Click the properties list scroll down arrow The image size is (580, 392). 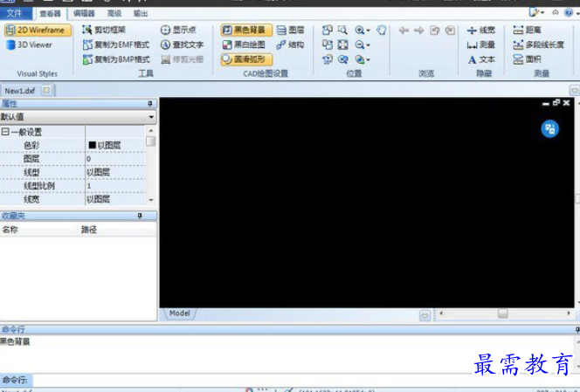coord(150,200)
